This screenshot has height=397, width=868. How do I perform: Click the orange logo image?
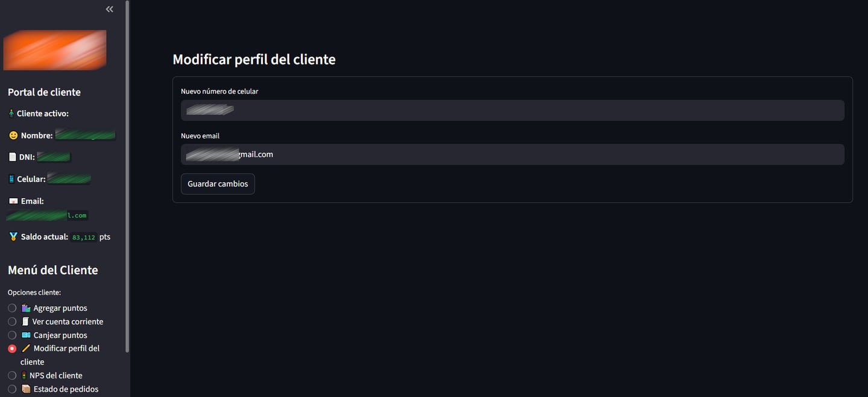click(x=55, y=50)
